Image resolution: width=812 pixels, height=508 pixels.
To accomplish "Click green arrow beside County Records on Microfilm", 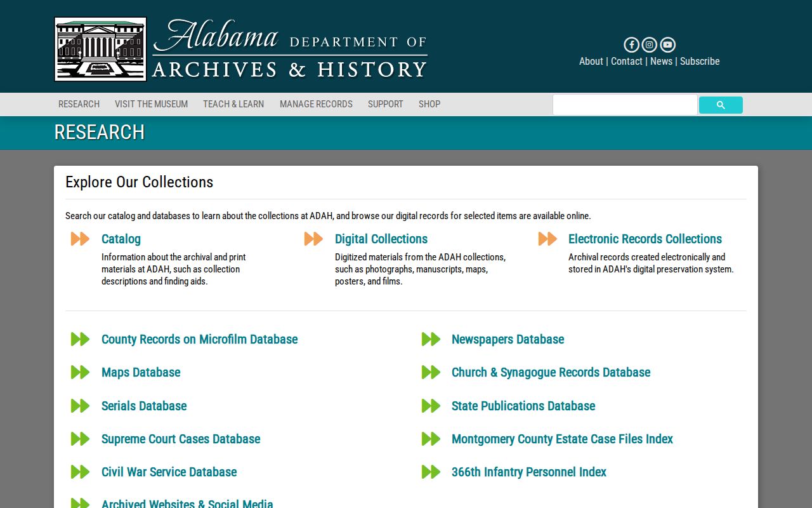I will [80, 339].
